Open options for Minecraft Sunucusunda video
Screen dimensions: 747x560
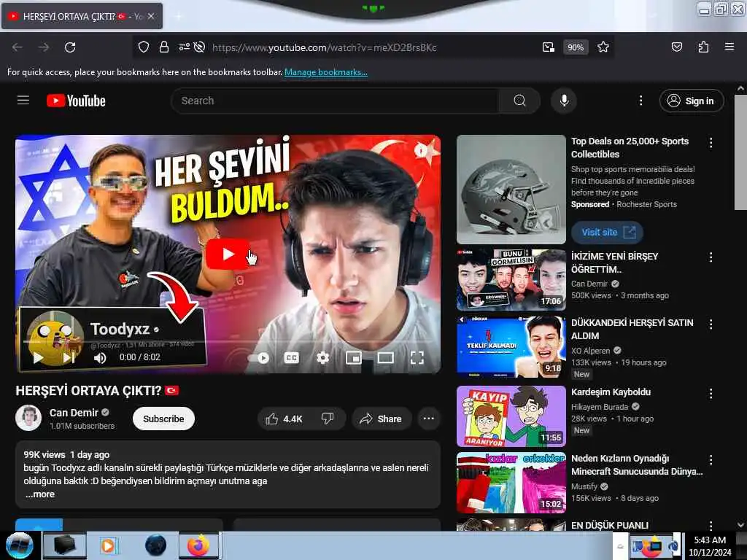click(x=711, y=459)
